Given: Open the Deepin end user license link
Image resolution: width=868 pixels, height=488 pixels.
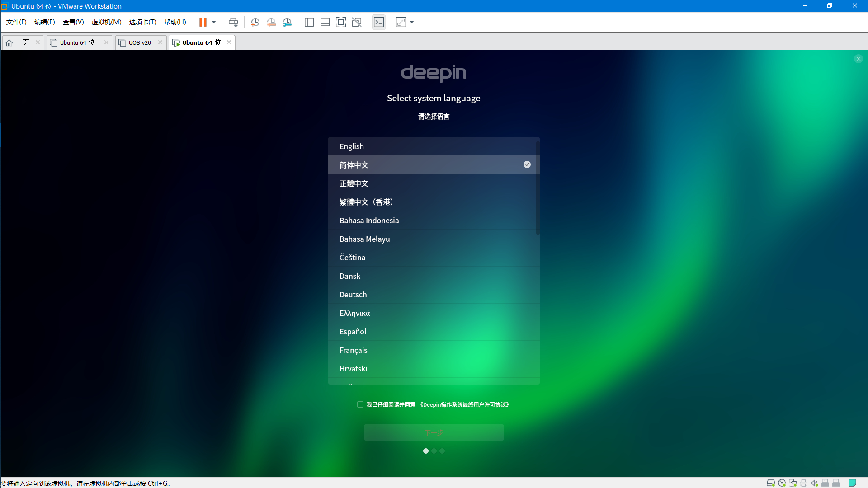Looking at the screenshot, I should [464, 404].
